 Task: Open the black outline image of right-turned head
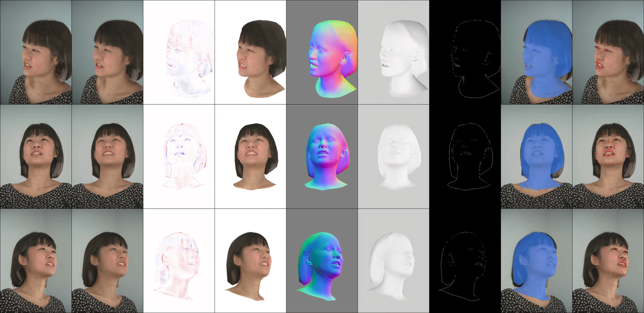coord(465,261)
